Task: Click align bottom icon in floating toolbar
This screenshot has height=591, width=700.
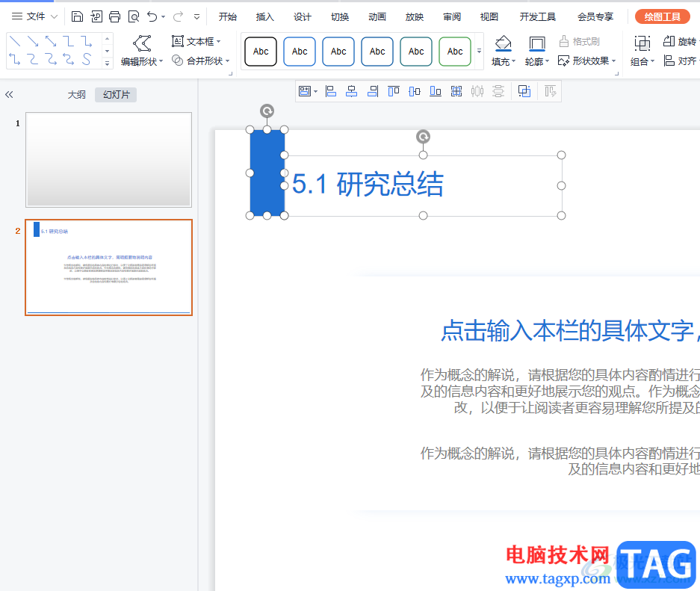Action: click(x=436, y=91)
